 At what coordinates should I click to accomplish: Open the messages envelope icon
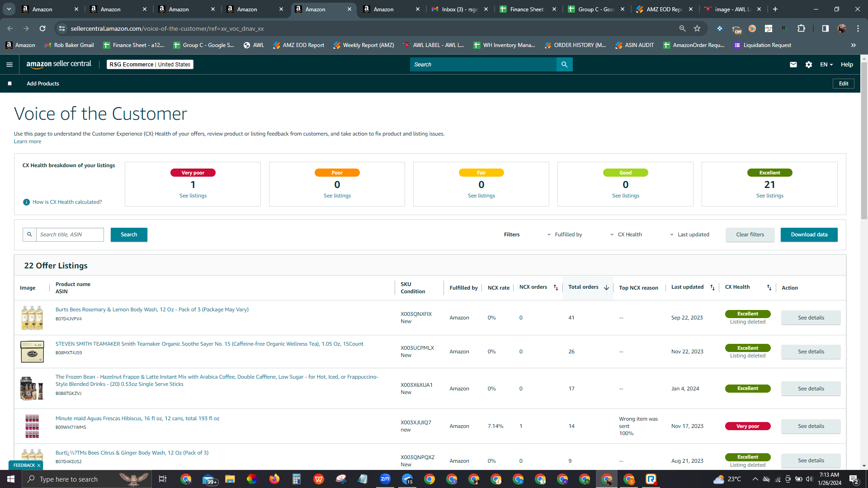[x=793, y=65]
